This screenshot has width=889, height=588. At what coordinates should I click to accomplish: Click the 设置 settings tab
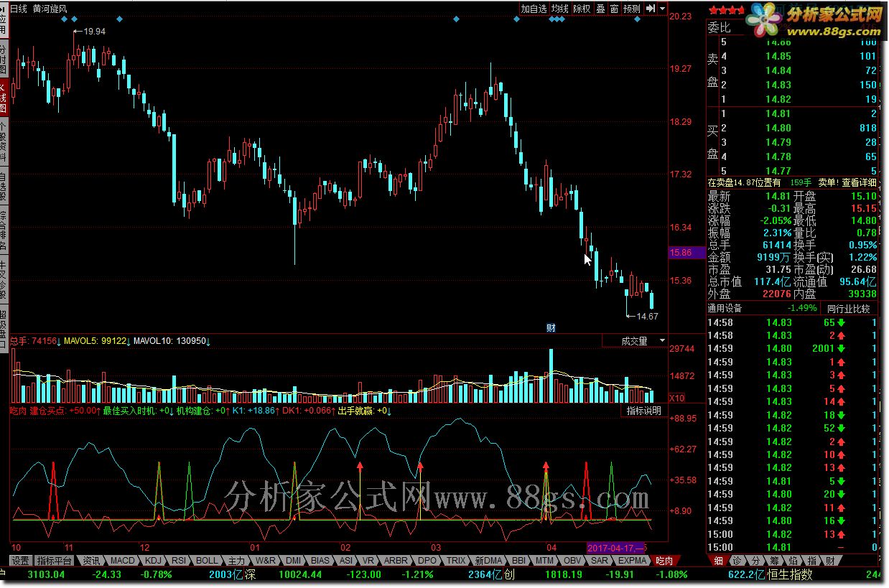click(20, 561)
